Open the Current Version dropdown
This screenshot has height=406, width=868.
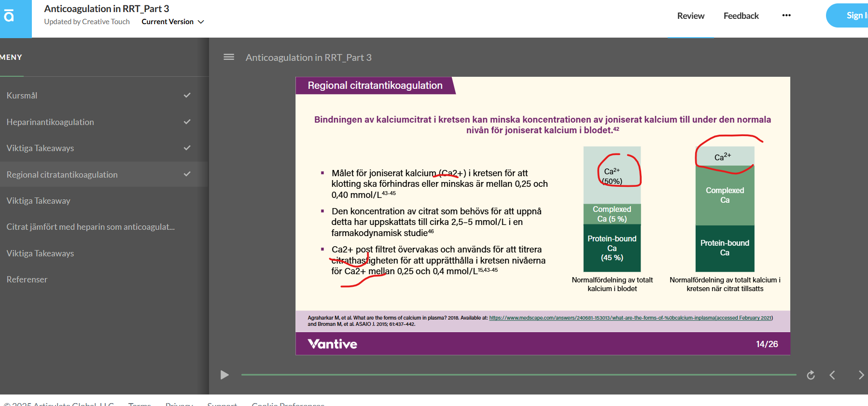173,22
